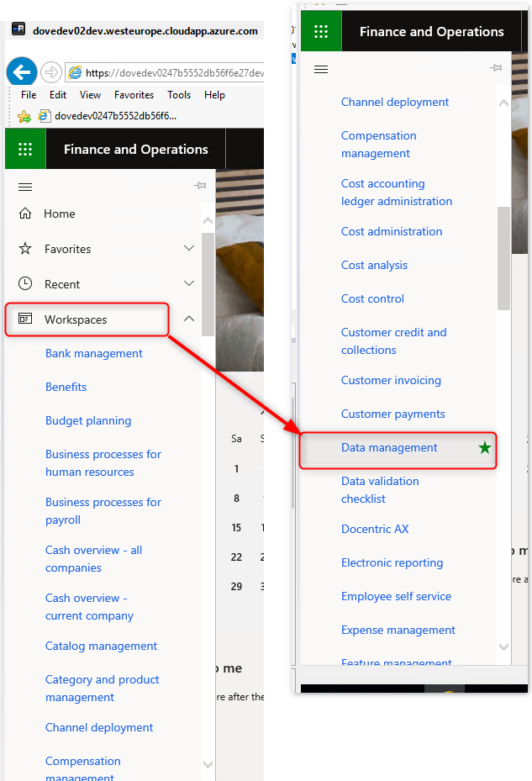Open Customer invoicing workspace
This screenshot has height=781, width=532.
tap(391, 381)
